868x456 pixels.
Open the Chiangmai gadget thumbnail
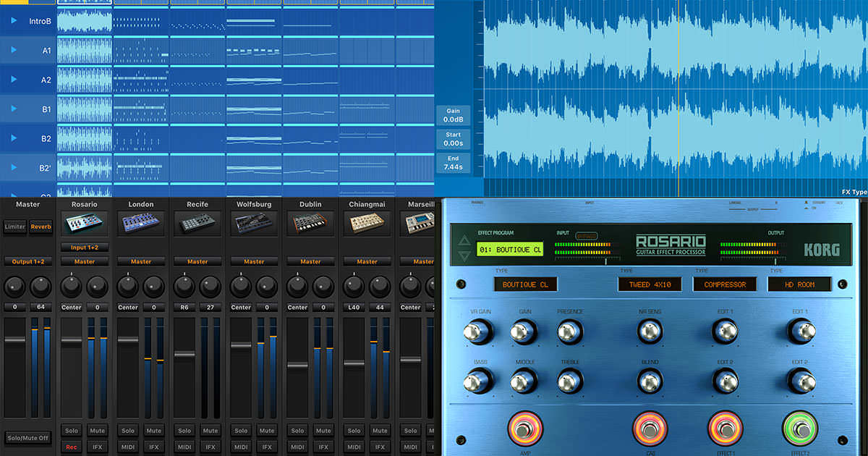click(367, 224)
